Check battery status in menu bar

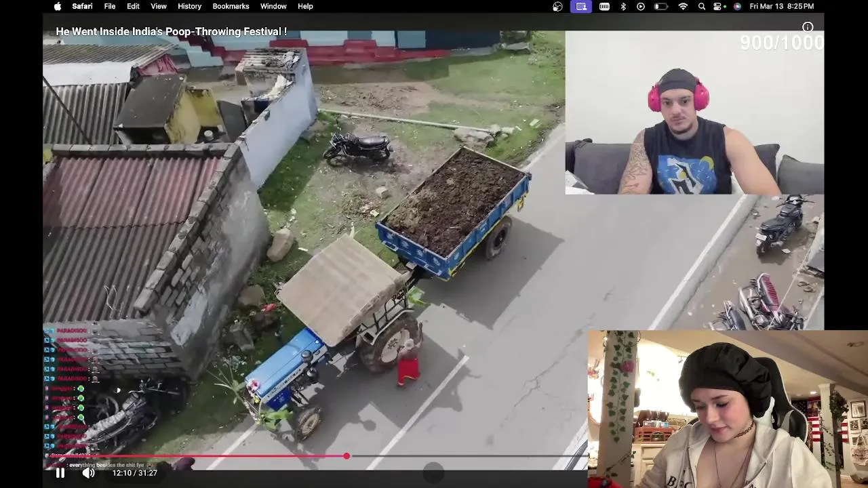pos(661,6)
